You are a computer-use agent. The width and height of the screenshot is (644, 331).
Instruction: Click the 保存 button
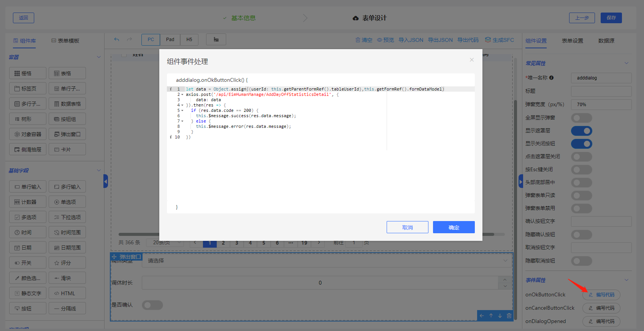click(611, 18)
